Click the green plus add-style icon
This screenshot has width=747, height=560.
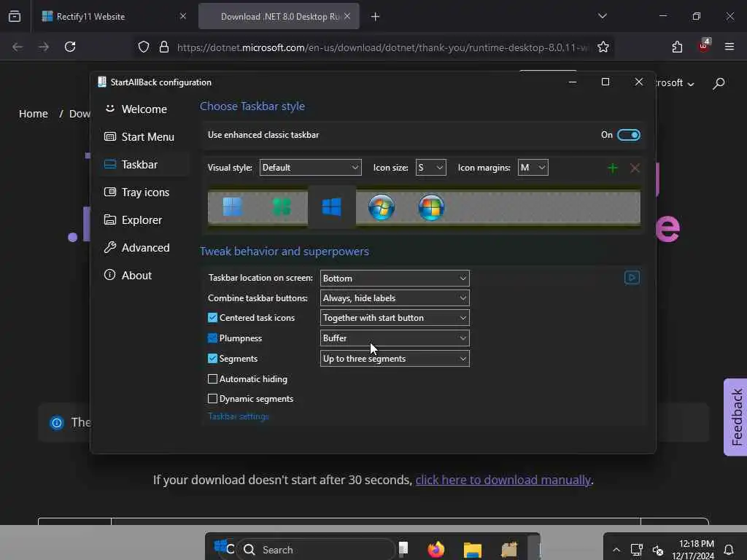tap(613, 168)
